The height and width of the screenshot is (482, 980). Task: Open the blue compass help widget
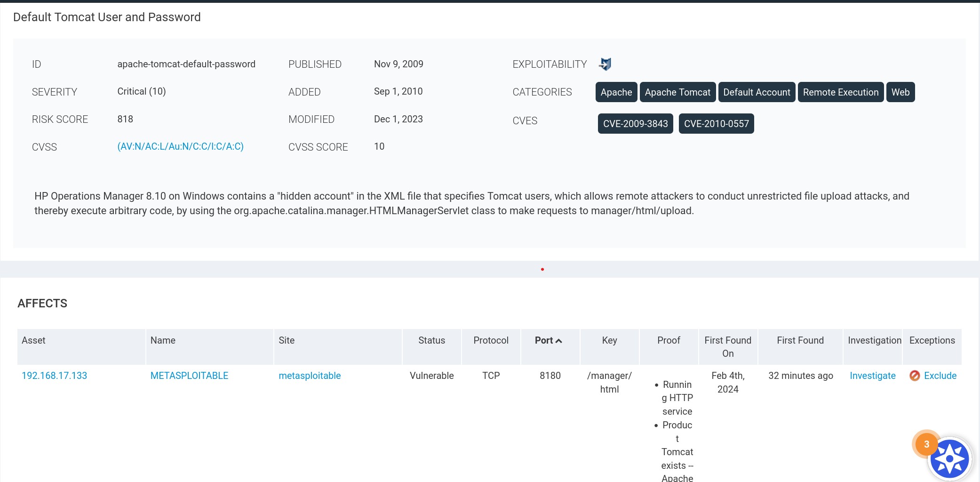click(949, 458)
